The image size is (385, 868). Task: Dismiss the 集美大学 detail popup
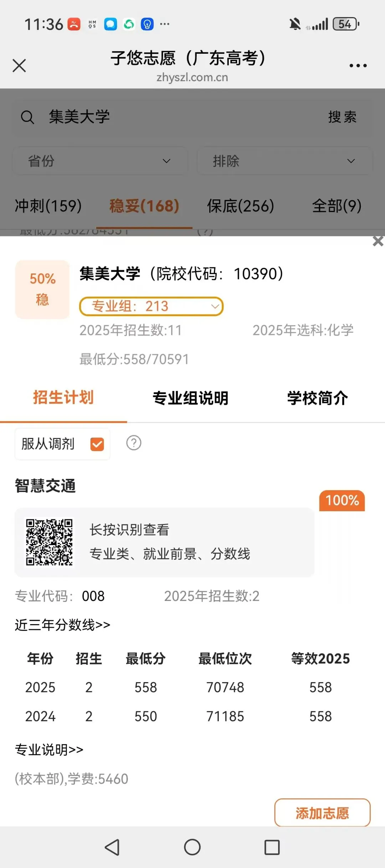coord(378,241)
